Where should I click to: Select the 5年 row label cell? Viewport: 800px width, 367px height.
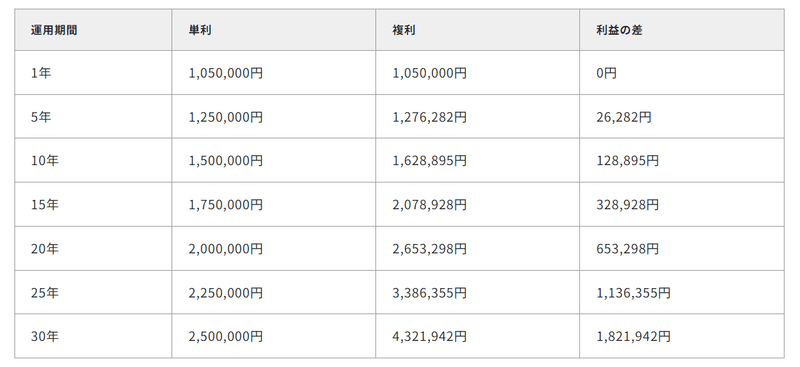tap(93, 116)
